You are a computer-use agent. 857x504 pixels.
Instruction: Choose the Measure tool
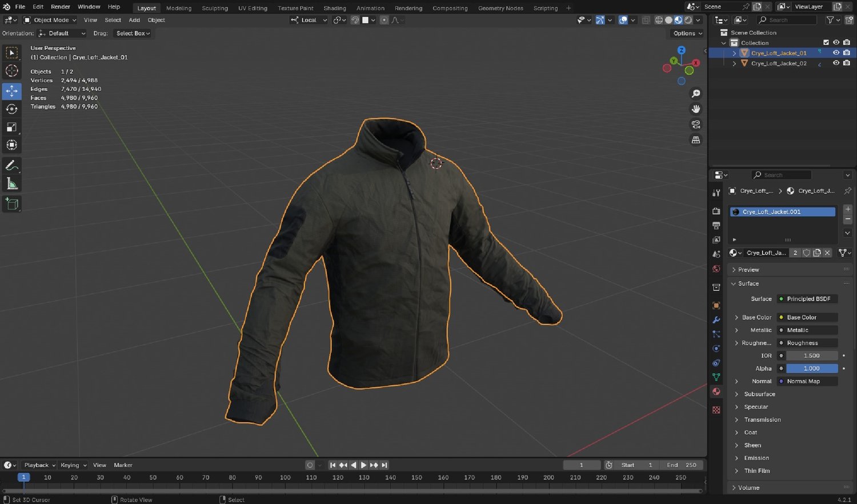pyautogui.click(x=11, y=184)
